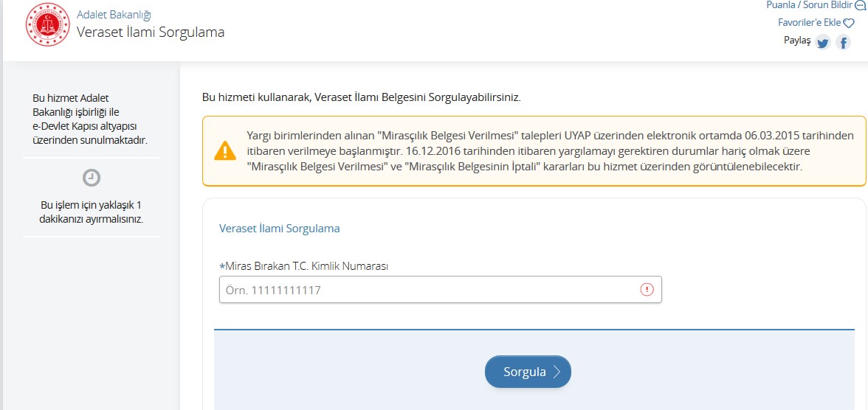This screenshot has height=410, width=868.
Task: Click the Adalet Bakanlığı red emblem logo
Action: click(47, 24)
